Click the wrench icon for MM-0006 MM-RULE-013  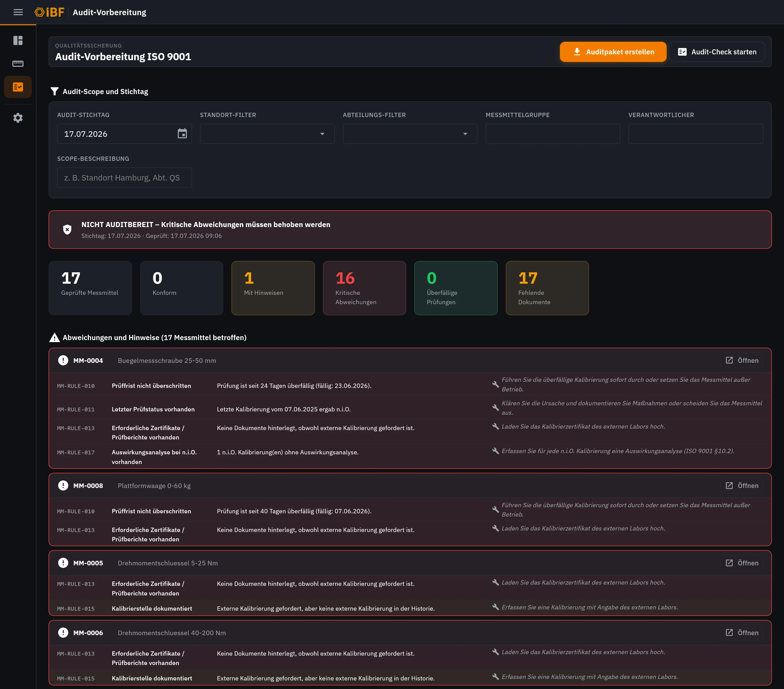tap(495, 652)
